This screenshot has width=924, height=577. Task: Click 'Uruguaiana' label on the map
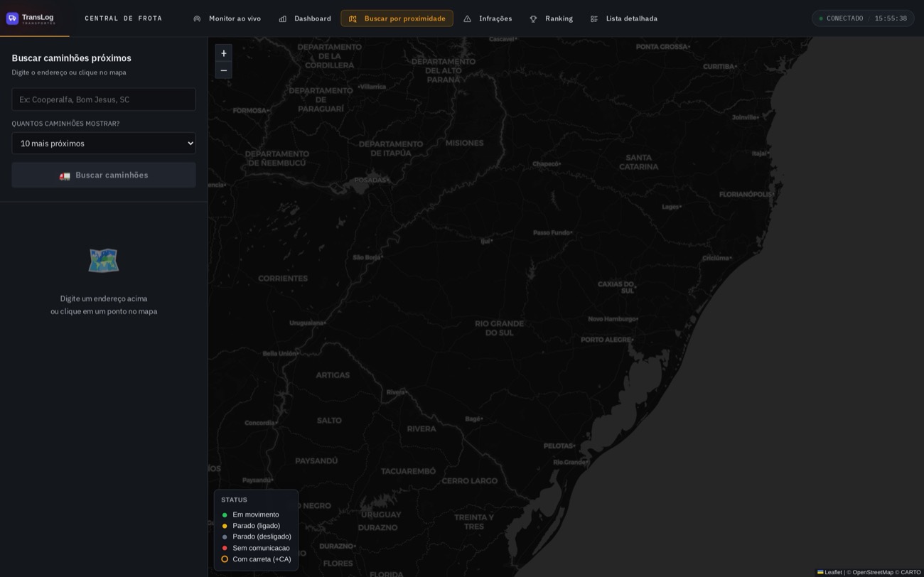pos(307,323)
